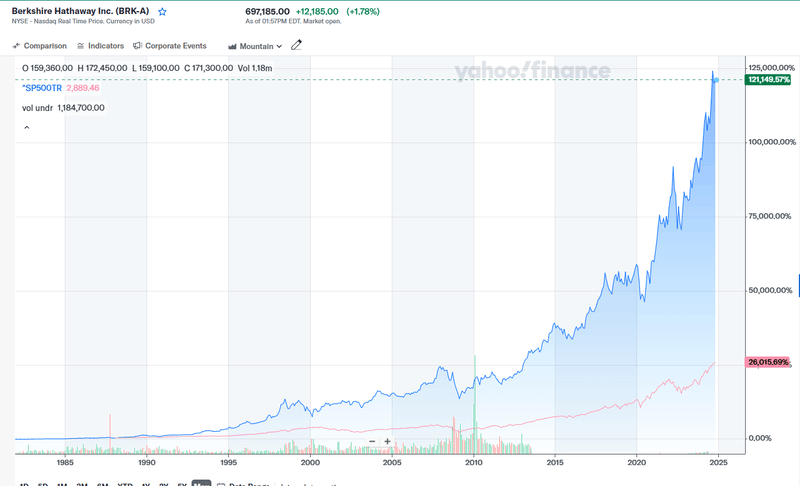The image size is (800, 486).
Task: Zoom in chart with plus button
Action: tap(387, 442)
